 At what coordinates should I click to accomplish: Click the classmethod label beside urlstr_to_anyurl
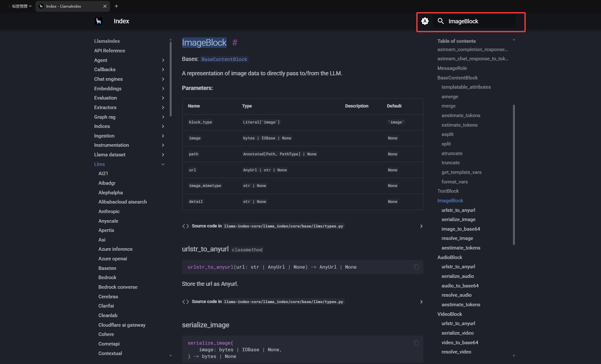(x=247, y=250)
